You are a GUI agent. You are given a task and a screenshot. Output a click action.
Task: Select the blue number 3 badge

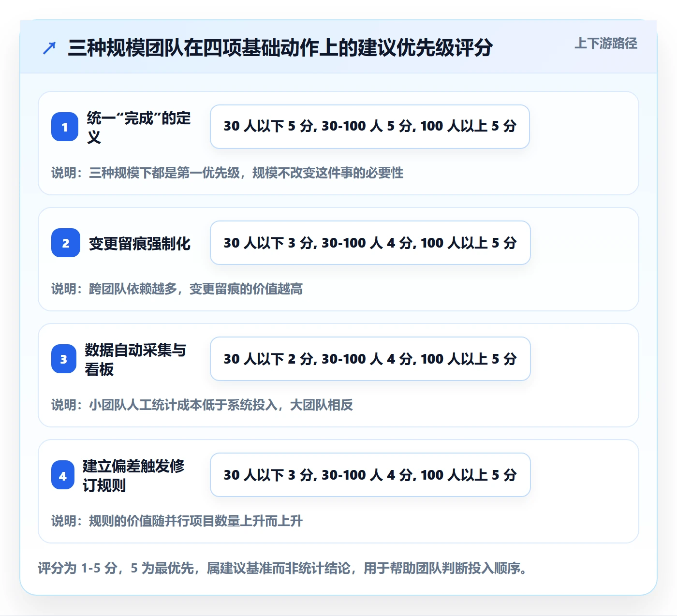pyautogui.click(x=64, y=359)
